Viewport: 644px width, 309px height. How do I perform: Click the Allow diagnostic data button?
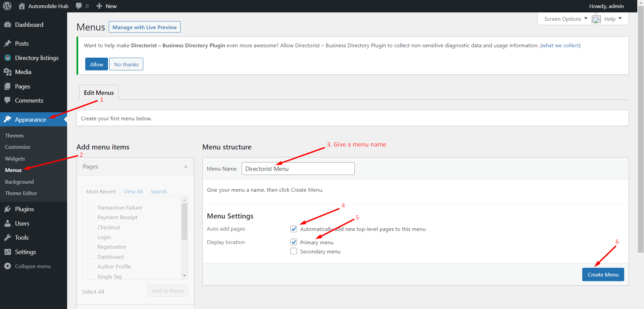[x=96, y=64]
